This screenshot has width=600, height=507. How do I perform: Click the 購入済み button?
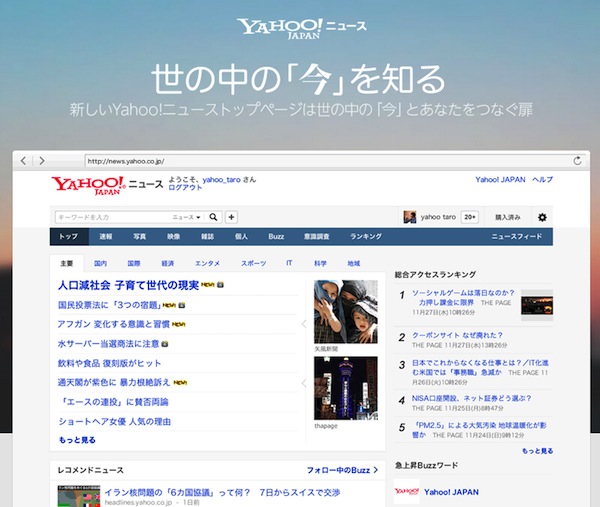[x=508, y=217]
